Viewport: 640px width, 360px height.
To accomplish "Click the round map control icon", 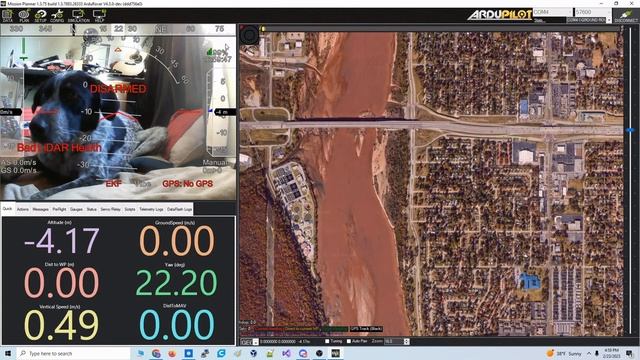I will [249, 35].
